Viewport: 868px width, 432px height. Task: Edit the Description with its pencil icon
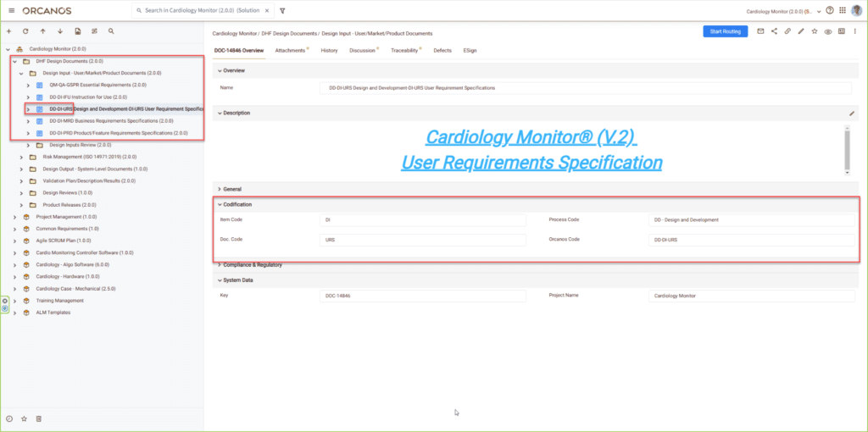pyautogui.click(x=852, y=113)
